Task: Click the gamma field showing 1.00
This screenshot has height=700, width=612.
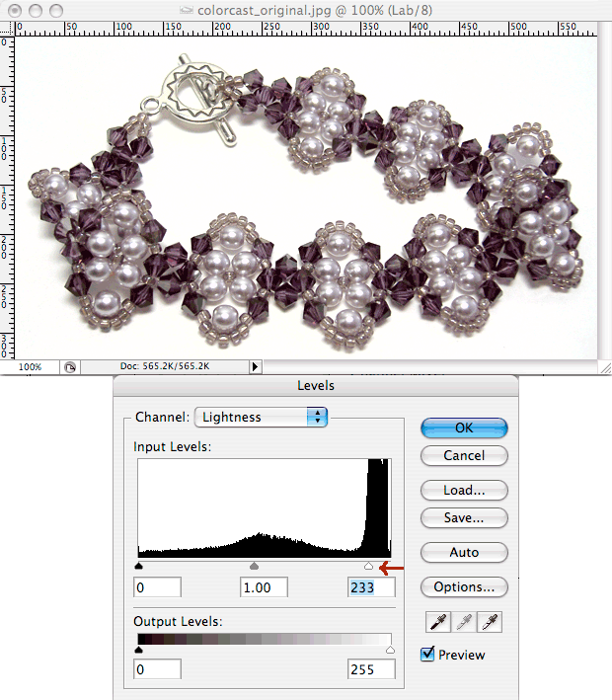Action: [x=264, y=587]
